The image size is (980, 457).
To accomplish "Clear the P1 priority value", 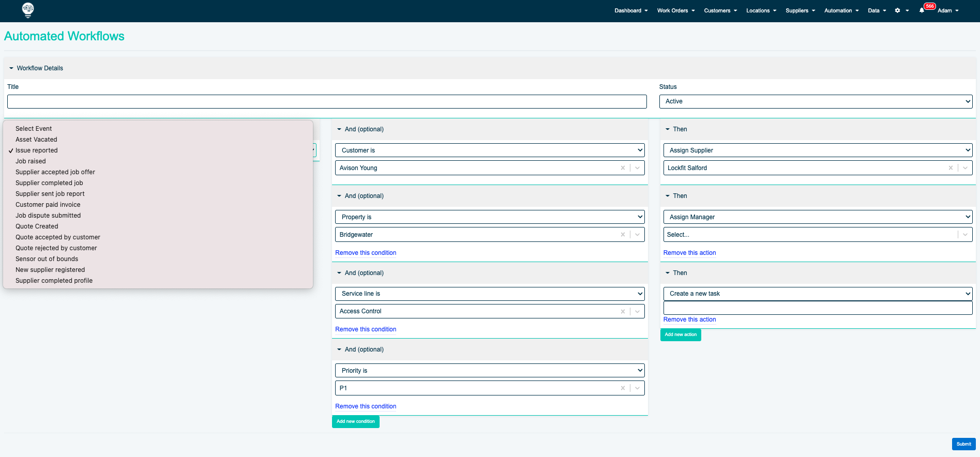I will pos(623,388).
